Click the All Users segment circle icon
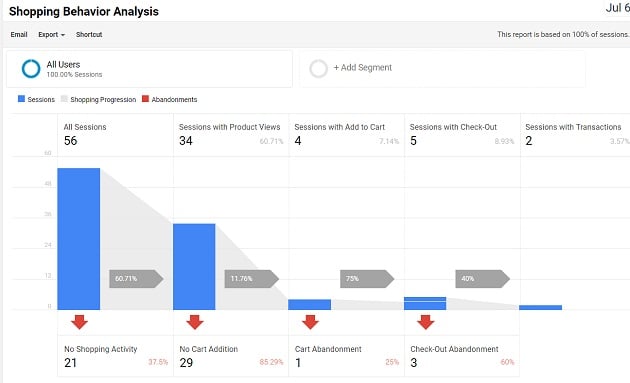This screenshot has width=630, height=383. tap(31, 69)
